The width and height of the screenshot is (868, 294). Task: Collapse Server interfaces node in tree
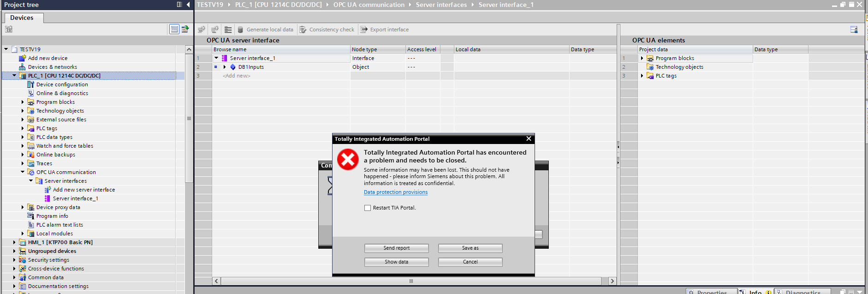pyautogui.click(x=31, y=180)
